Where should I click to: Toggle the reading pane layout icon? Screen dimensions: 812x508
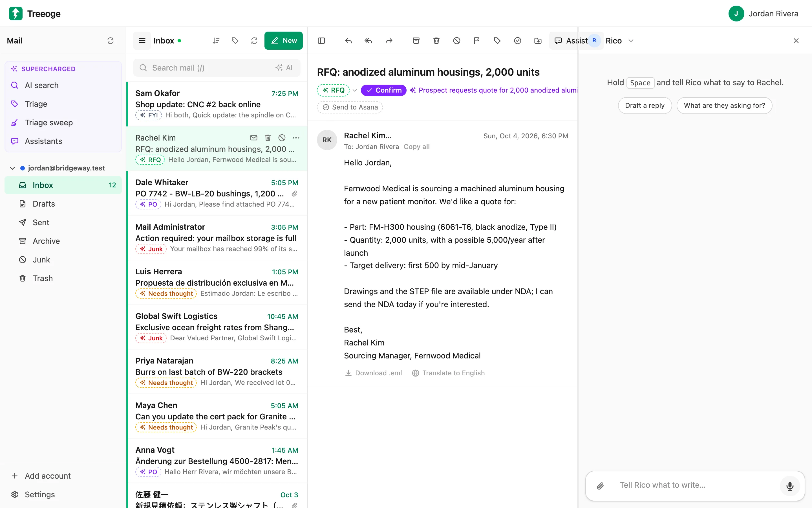tap(321, 41)
